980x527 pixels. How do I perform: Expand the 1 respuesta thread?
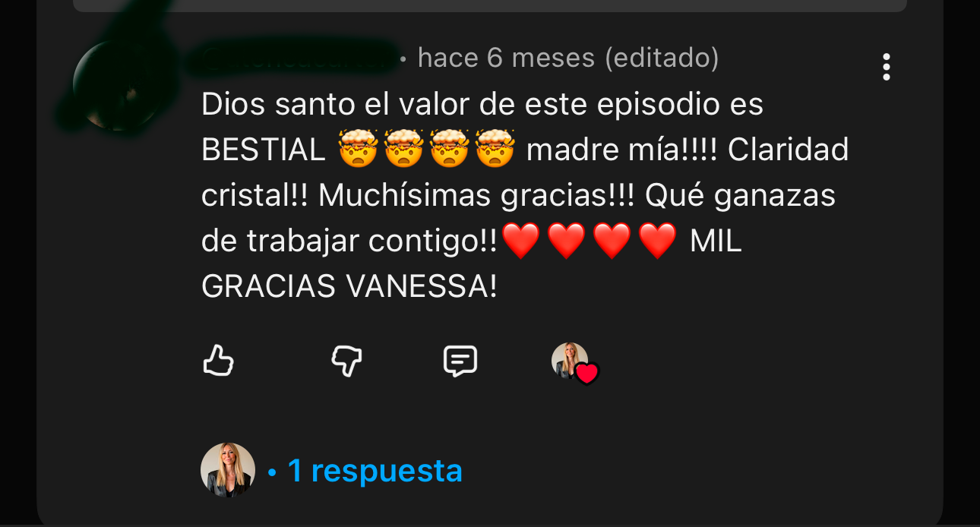pyautogui.click(x=375, y=471)
